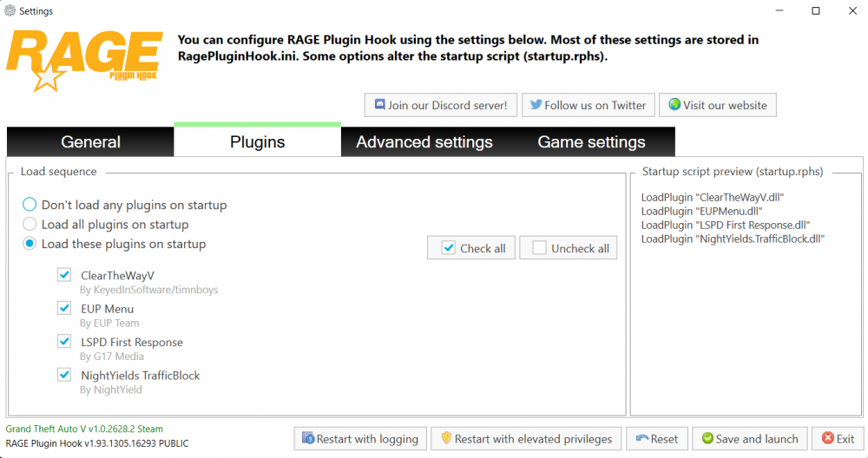Click Follow us on Twitter button
The width and height of the screenshot is (868, 458).
click(x=588, y=105)
